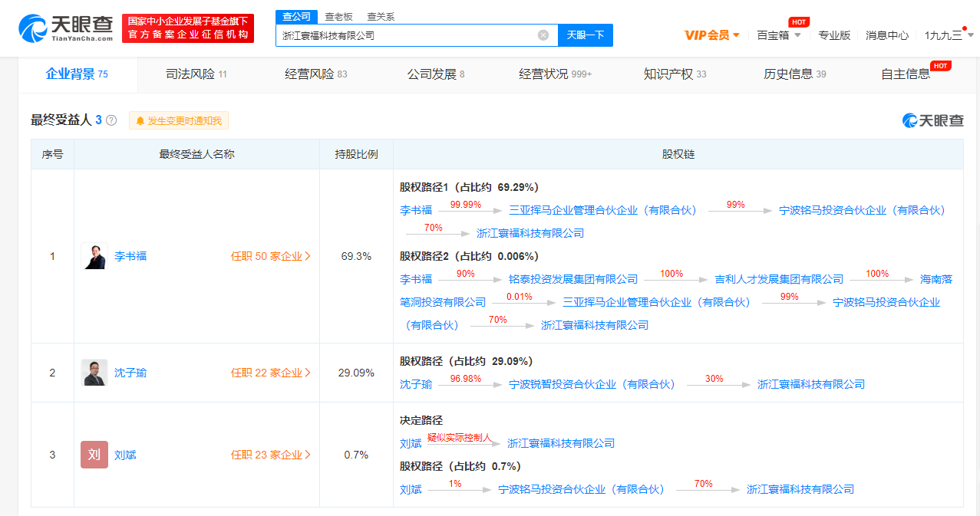Click 李书福 at start of 股权路径1
The height and width of the screenshot is (516, 980).
tap(416, 210)
